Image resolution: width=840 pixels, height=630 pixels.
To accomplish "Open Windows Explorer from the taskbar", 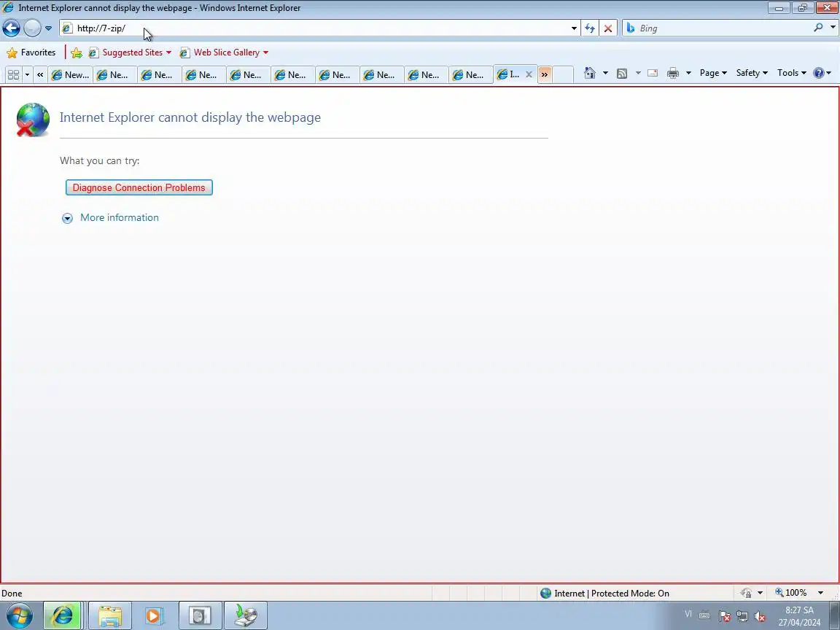I will [x=110, y=615].
